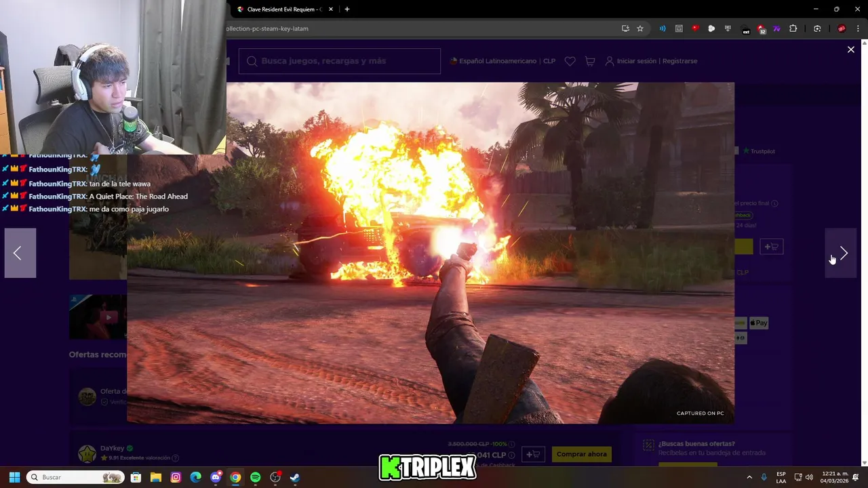The image size is (868, 488).
Task: Click the white blob extension icon
Action: tap(711, 28)
